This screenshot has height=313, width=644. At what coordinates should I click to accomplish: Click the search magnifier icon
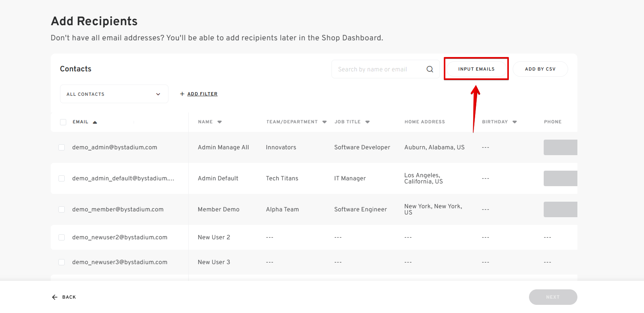pos(430,69)
